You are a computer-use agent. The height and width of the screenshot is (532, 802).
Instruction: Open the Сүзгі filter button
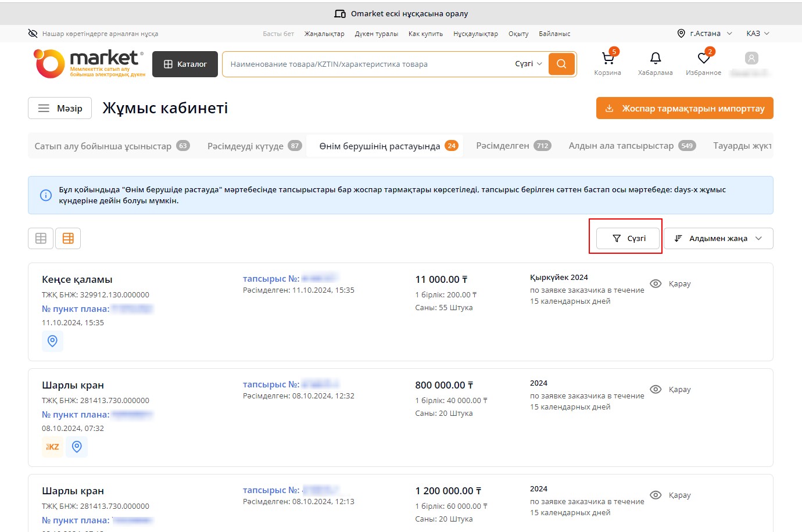629,238
